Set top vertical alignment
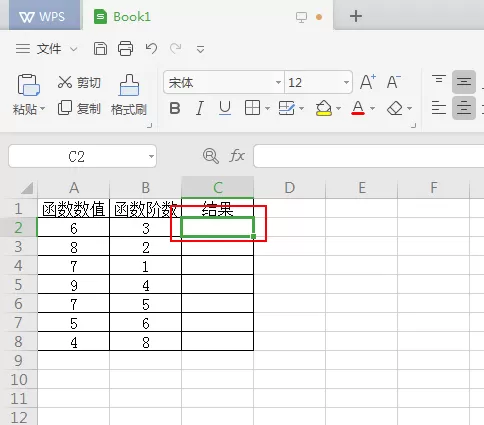This screenshot has height=425, width=484. tap(439, 80)
